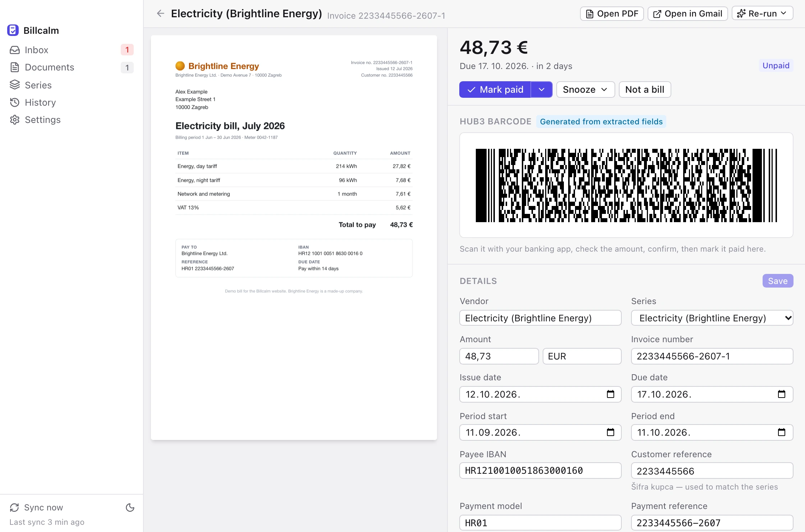Click the Open PDF button
Image resolution: width=805 pixels, height=532 pixels.
[612, 14]
